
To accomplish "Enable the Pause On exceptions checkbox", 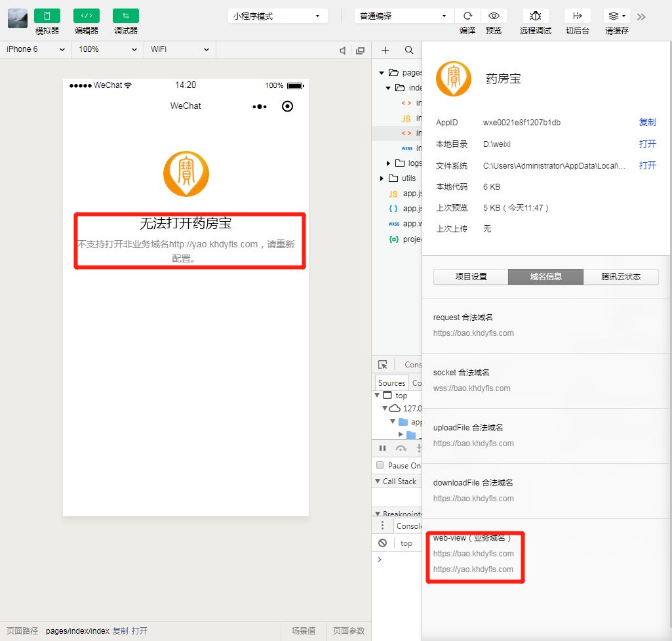I will click(380, 465).
